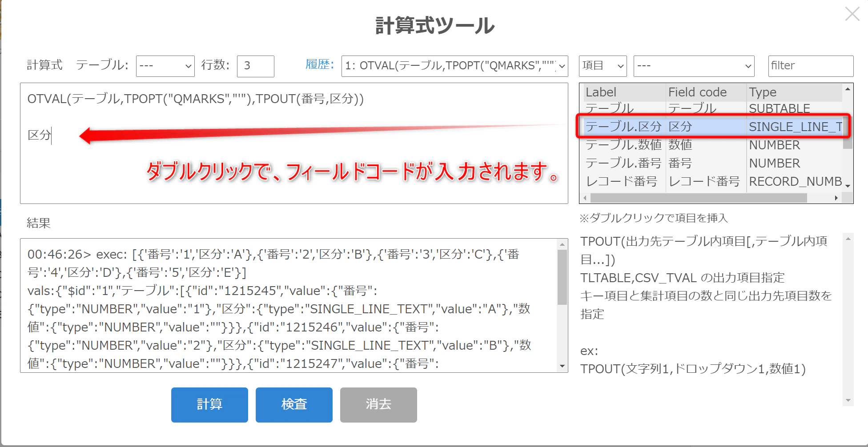The image size is (868, 447).
Task: Click the RECORD_NUMB type cell
Action: pos(795,181)
